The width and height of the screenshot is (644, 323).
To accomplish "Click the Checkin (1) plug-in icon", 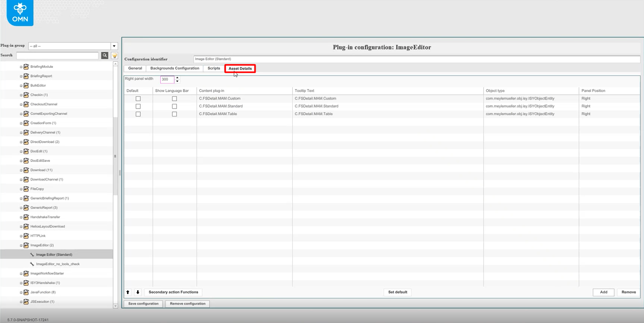I will [26, 95].
